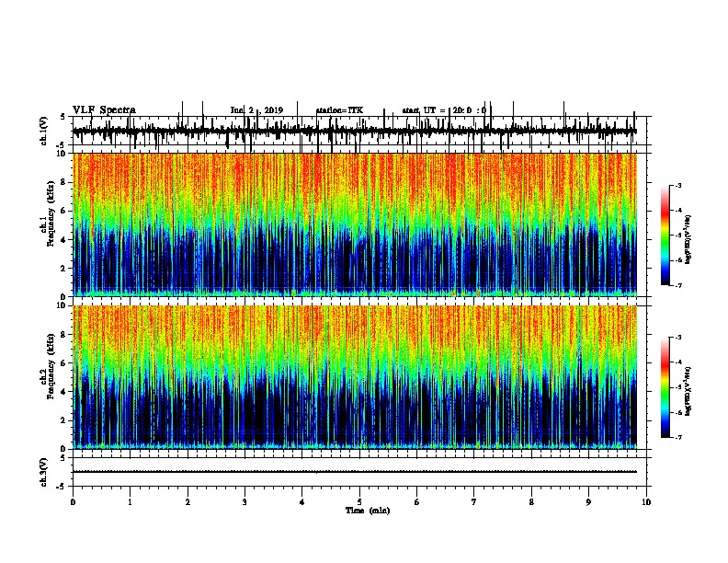Click the '6' kHz tick of ch.2 spectrogram

[63, 363]
